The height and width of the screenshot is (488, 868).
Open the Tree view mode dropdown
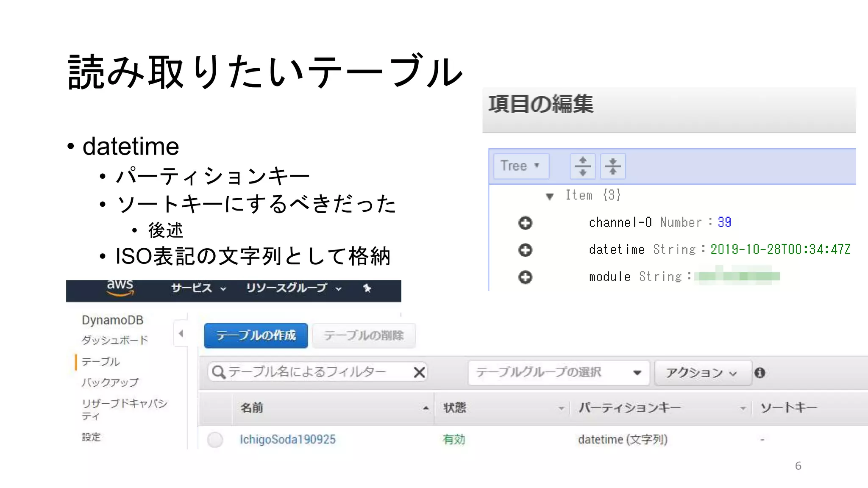tap(521, 166)
